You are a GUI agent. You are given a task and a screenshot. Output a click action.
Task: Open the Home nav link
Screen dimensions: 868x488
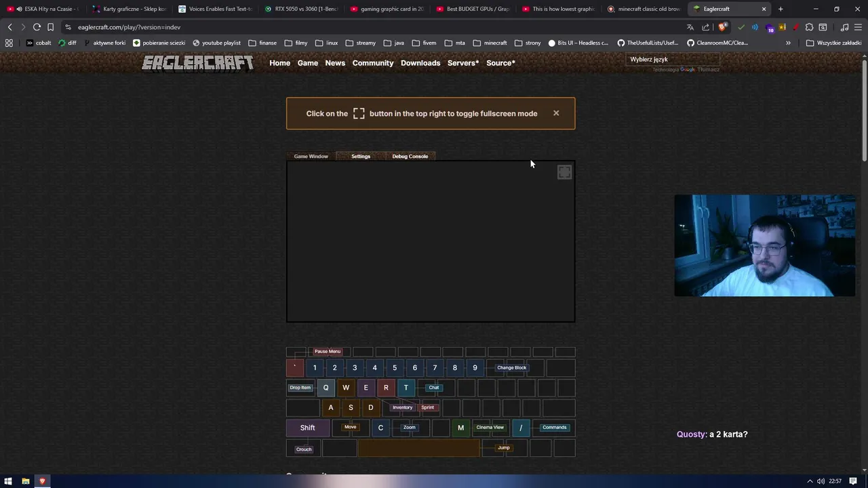(279, 63)
